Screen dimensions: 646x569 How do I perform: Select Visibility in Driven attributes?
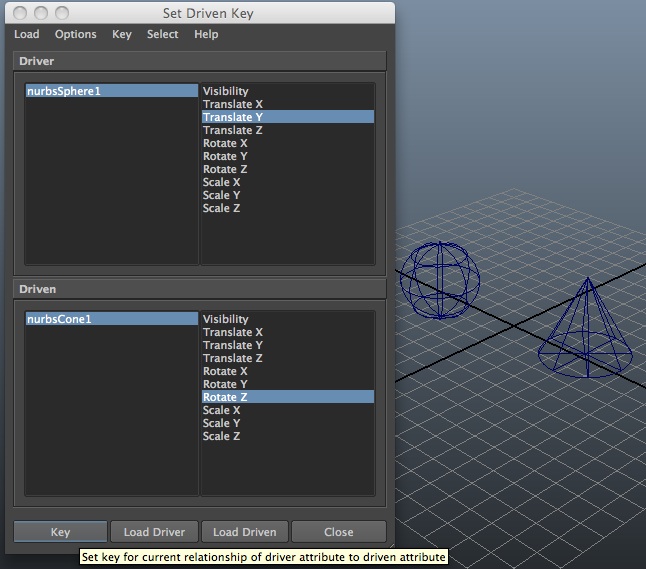pyautogui.click(x=288, y=318)
